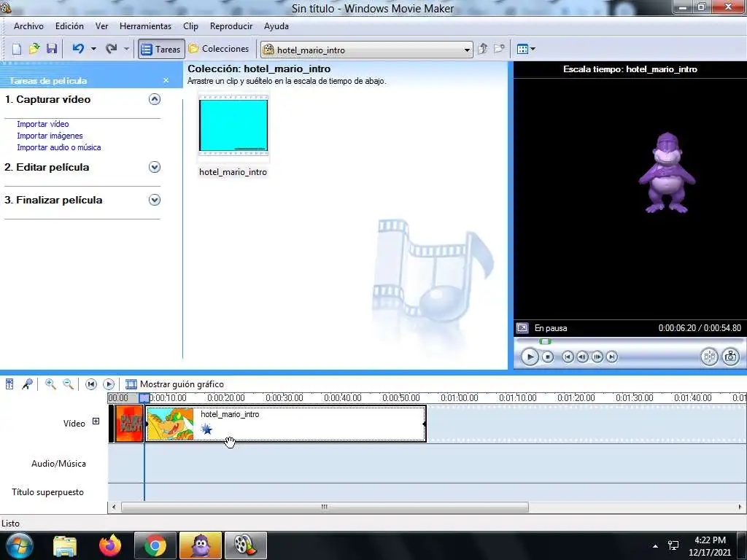The height and width of the screenshot is (560, 747).
Task: Click the preview seek bar slider
Action: pos(545,341)
